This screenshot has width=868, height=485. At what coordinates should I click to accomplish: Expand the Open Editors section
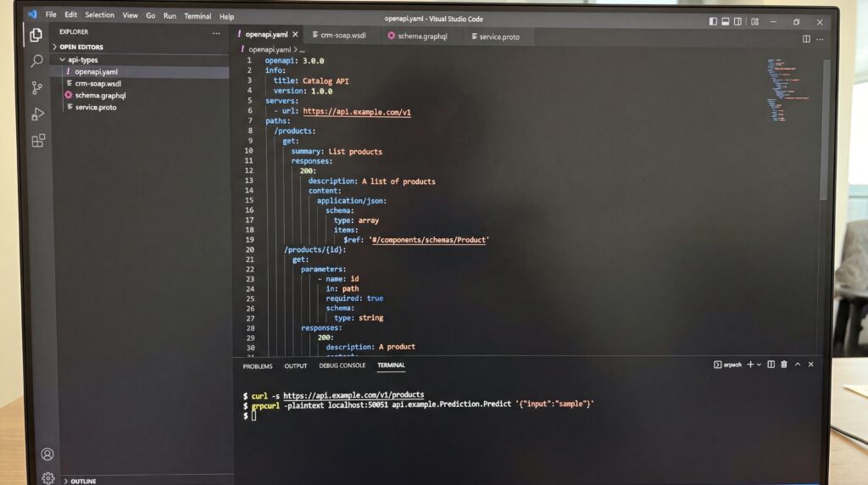pyautogui.click(x=81, y=47)
